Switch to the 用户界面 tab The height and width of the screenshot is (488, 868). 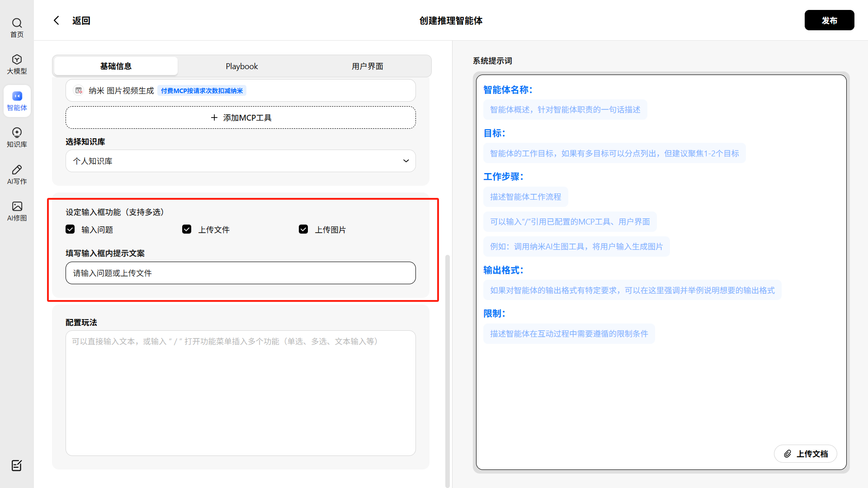367,66
